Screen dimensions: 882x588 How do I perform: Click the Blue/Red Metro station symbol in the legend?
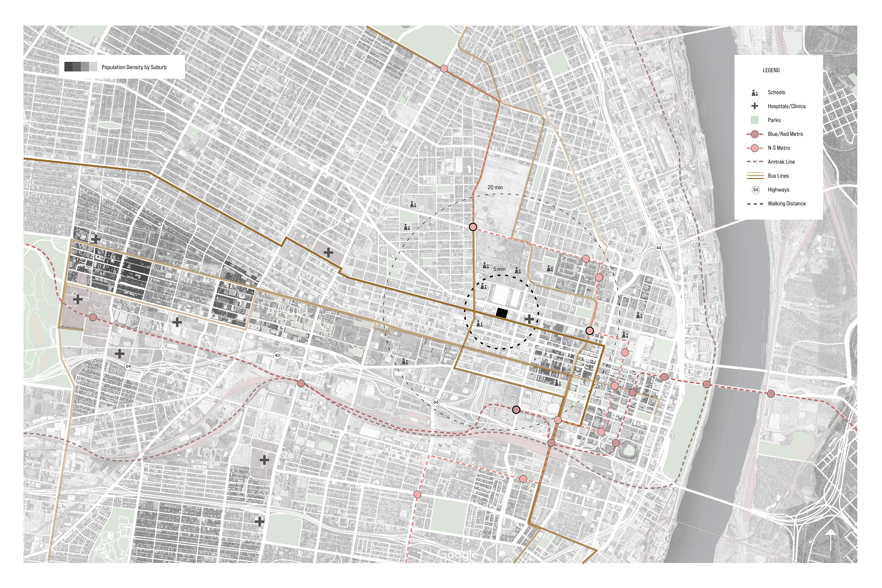click(755, 134)
